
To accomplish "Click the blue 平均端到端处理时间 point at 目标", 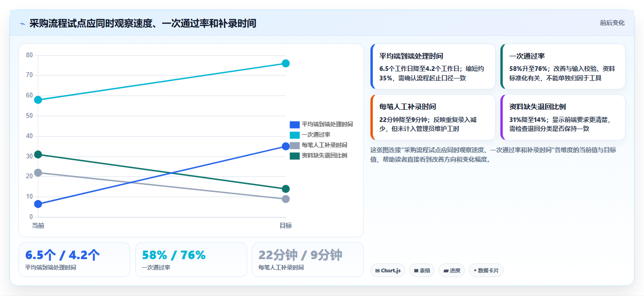I will 285,146.
